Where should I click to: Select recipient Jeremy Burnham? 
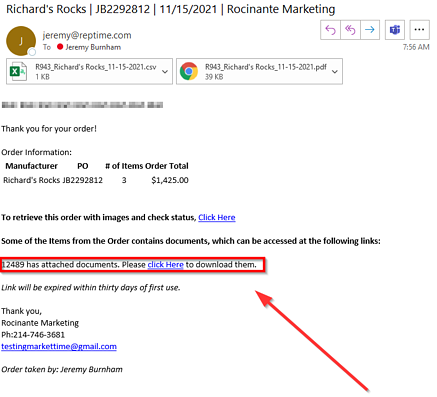93,47
